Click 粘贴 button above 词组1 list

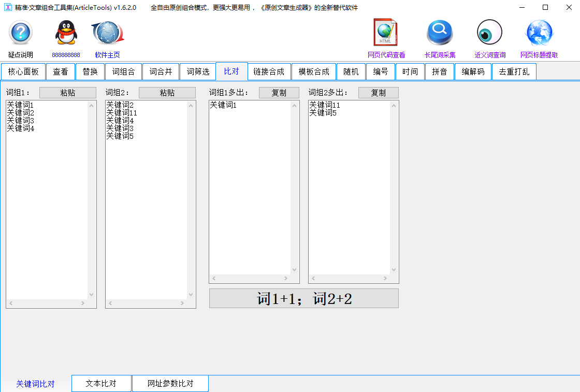click(x=68, y=92)
